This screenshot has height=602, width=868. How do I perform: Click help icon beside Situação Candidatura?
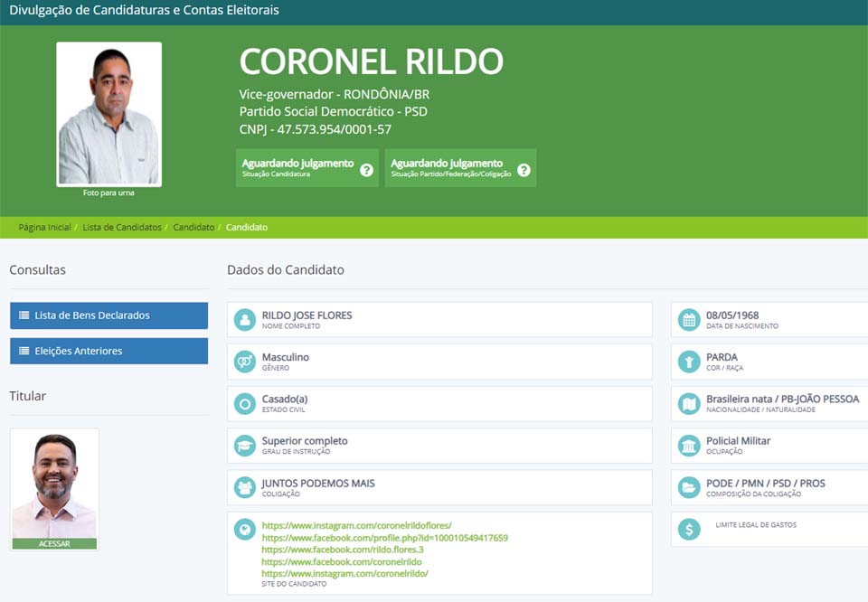[x=366, y=170]
